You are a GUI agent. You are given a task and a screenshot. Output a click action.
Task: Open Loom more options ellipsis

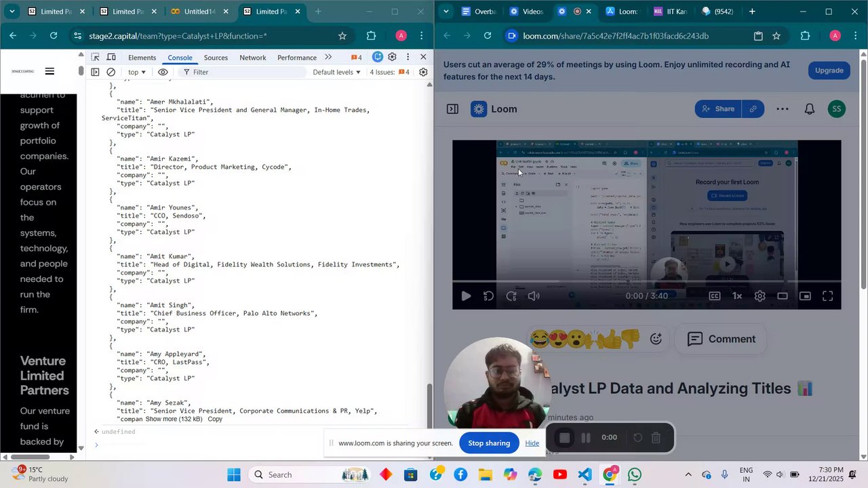(782, 108)
